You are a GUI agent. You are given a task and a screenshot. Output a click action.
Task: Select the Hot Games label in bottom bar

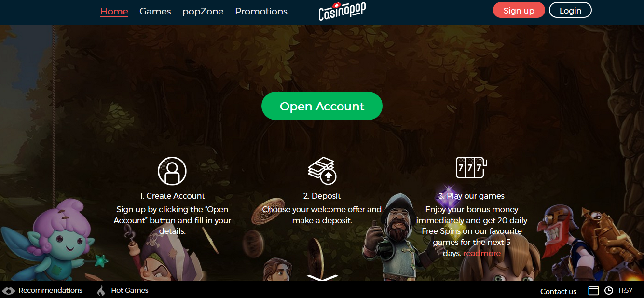tap(130, 290)
